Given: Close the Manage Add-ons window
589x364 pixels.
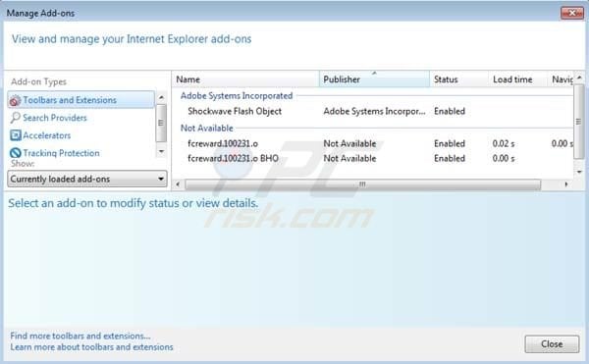Looking at the screenshot, I should coord(572,13).
